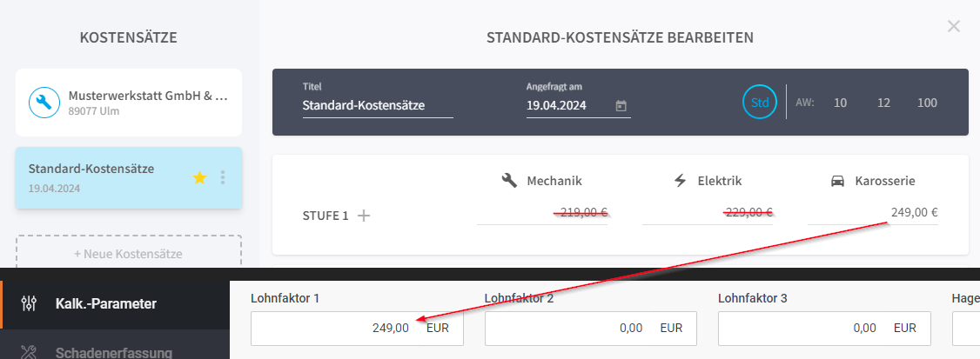Close the Standard-Kostensätze editing dialog
This screenshot has height=359, width=980.
(953, 26)
